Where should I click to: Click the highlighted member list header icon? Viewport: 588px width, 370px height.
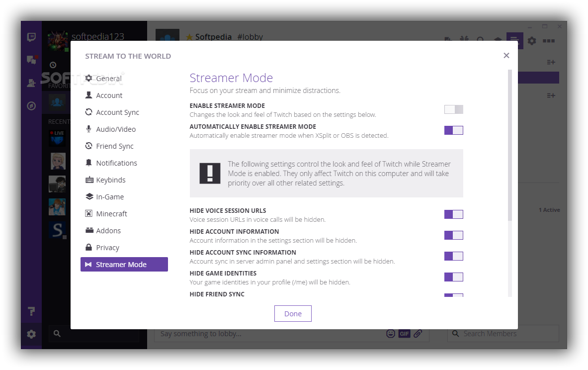[514, 40]
